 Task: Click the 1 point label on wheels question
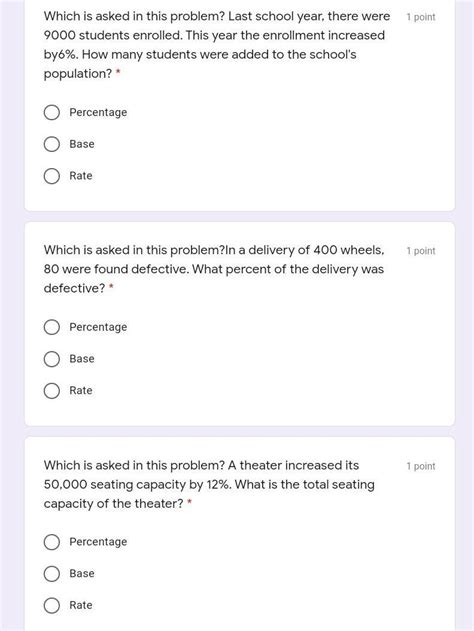[x=421, y=251]
